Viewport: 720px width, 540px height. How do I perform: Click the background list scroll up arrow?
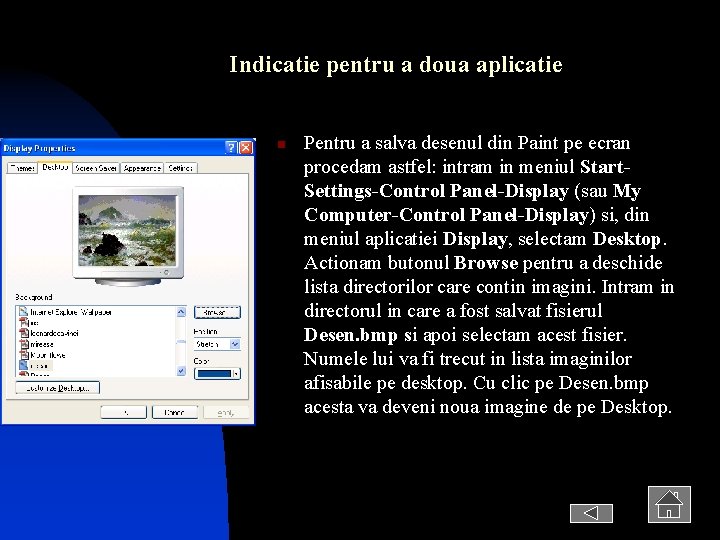pos(181,312)
